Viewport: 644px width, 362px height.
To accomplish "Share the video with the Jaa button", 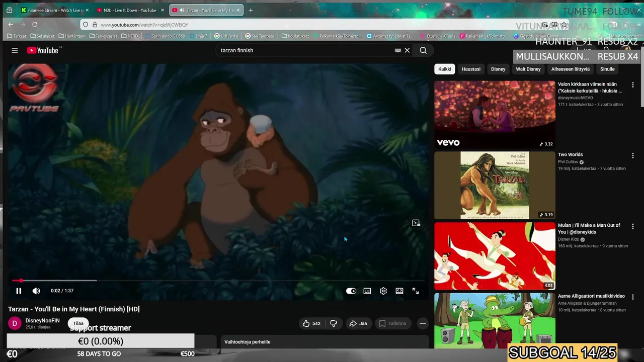I will (x=358, y=323).
